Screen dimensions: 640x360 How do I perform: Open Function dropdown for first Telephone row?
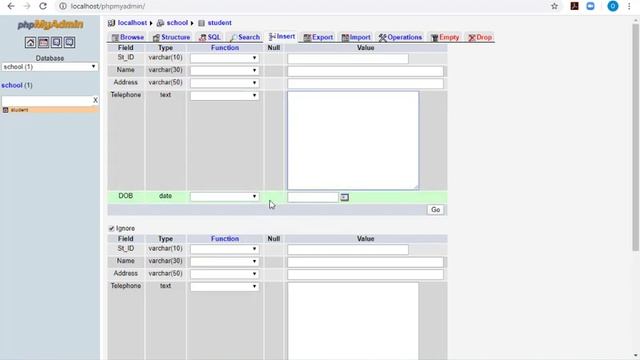224,96
